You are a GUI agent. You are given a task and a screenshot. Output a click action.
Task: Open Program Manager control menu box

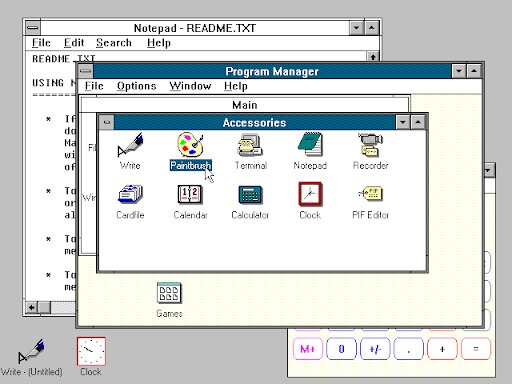click(x=86, y=71)
